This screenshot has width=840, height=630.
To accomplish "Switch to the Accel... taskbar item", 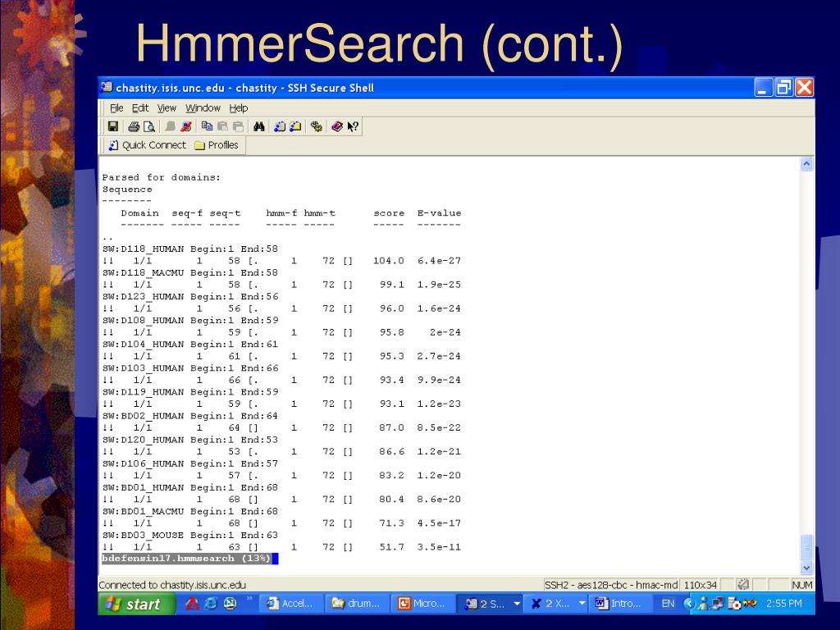I will pos(292,604).
